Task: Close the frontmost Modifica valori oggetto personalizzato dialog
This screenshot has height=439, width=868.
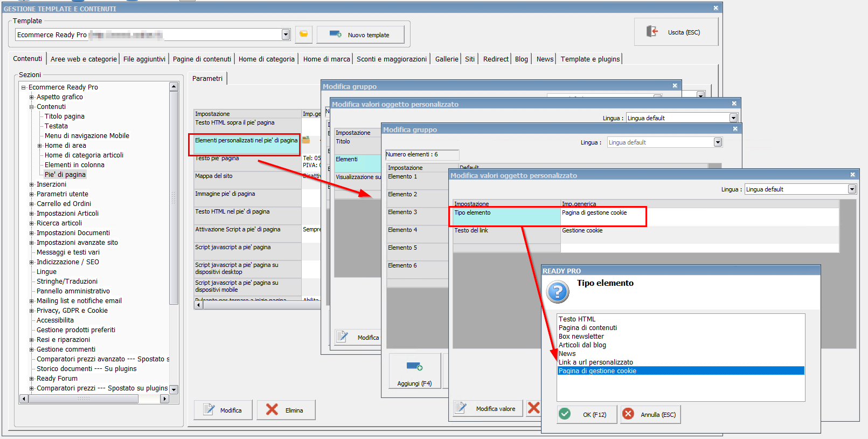Action: click(x=852, y=175)
